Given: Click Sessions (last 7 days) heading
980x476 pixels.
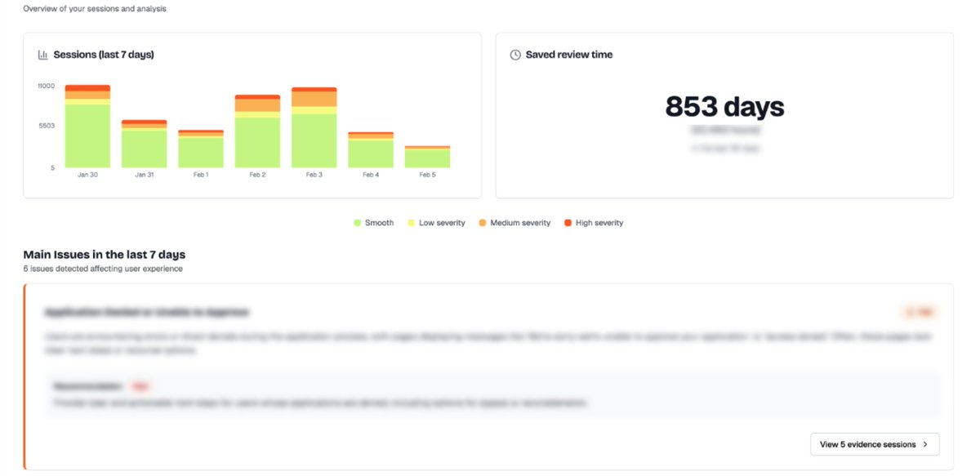Looking at the screenshot, I should [104, 55].
